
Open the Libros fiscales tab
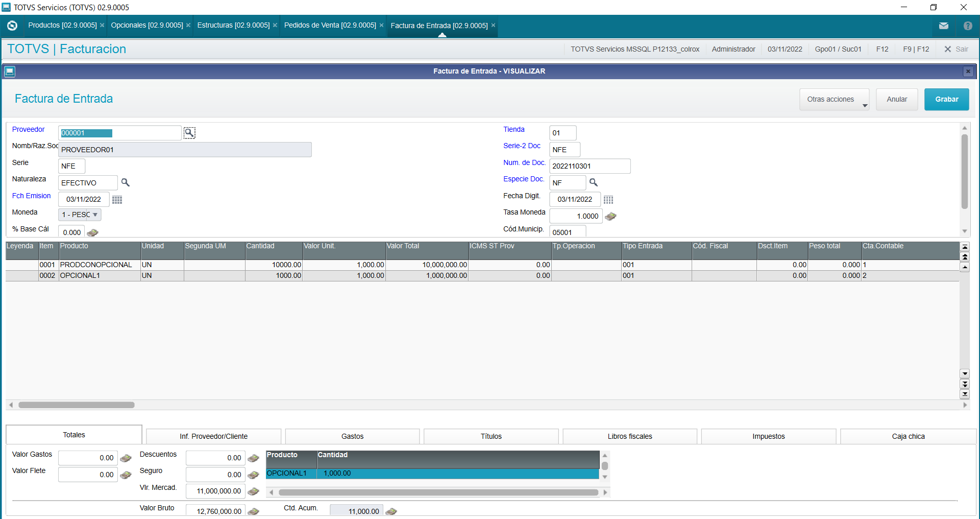click(x=630, y=437)
